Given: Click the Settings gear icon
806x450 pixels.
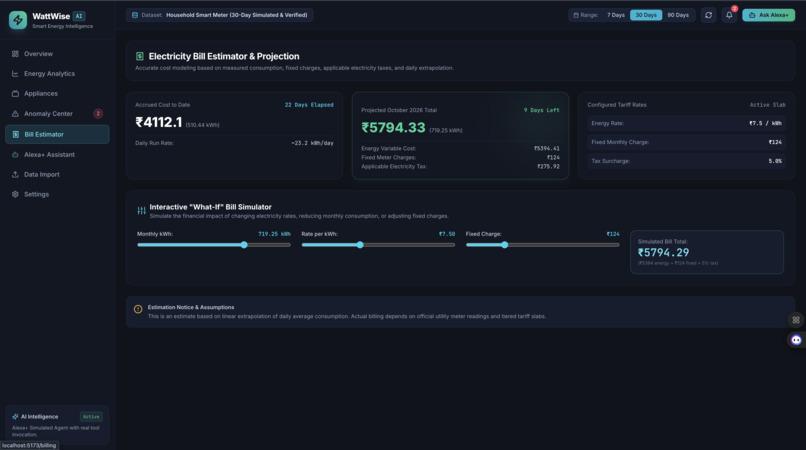Looking at the screenshot, I should [x=15, y=194].
